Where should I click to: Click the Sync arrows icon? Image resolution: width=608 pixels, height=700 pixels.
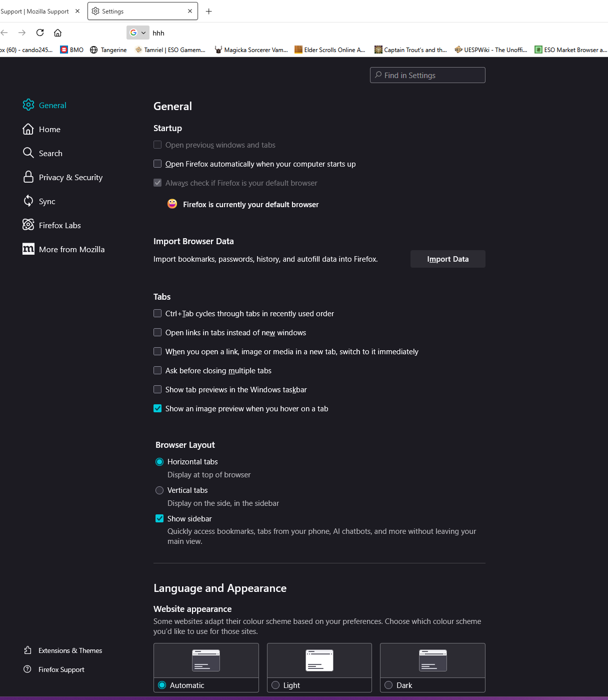(x=28, y=201)
